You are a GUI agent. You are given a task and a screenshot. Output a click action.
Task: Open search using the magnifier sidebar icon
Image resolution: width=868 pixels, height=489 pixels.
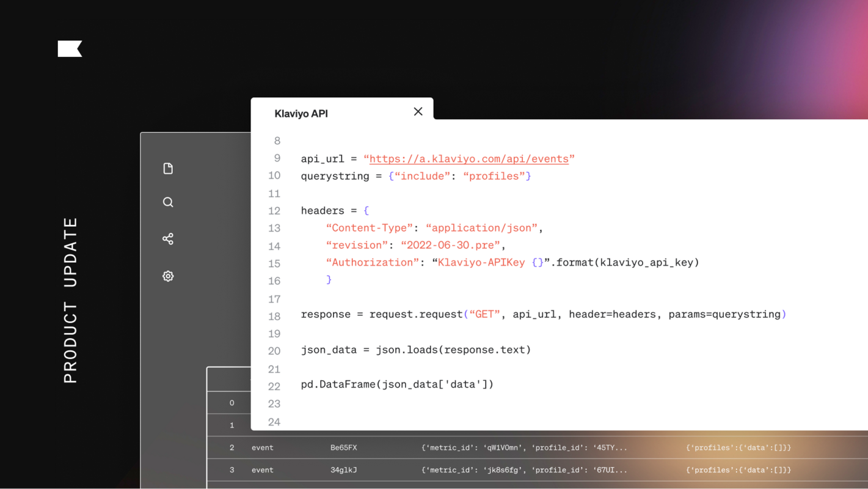168,202
